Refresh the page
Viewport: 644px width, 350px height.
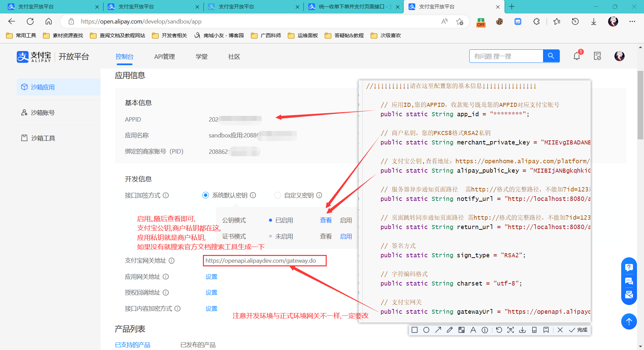pos(30,21)
